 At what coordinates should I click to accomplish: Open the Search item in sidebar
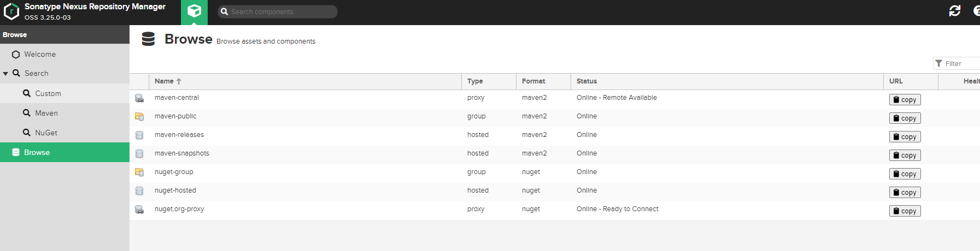pos(37,73)
